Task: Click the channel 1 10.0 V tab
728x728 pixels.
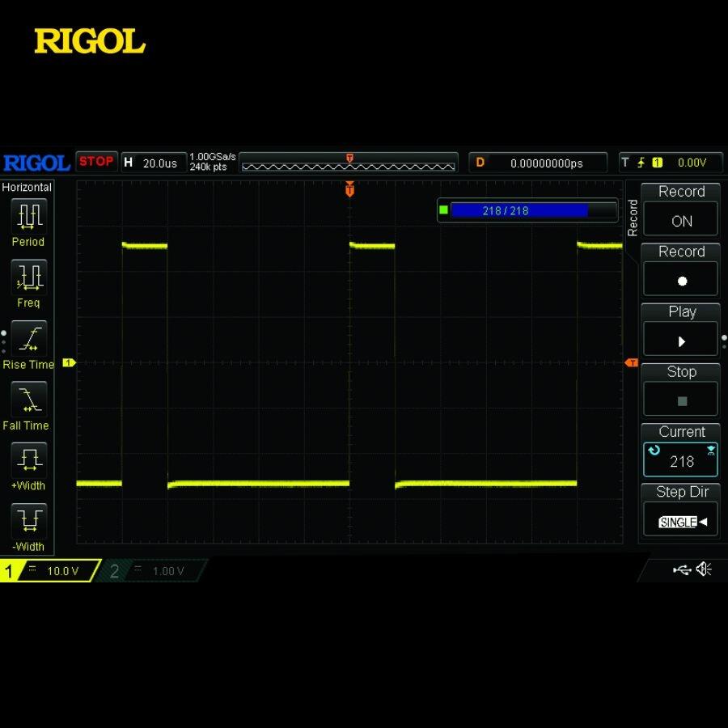Action: point(51,570)
